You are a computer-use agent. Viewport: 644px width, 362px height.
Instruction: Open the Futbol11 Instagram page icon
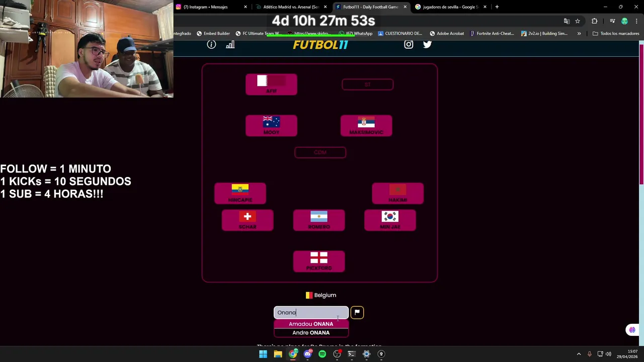click(x=409, y=44)
